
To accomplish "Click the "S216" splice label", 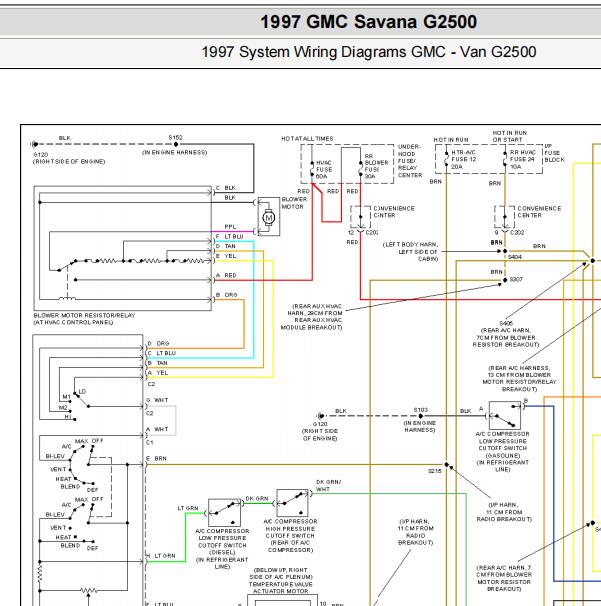I will point(435,471).
